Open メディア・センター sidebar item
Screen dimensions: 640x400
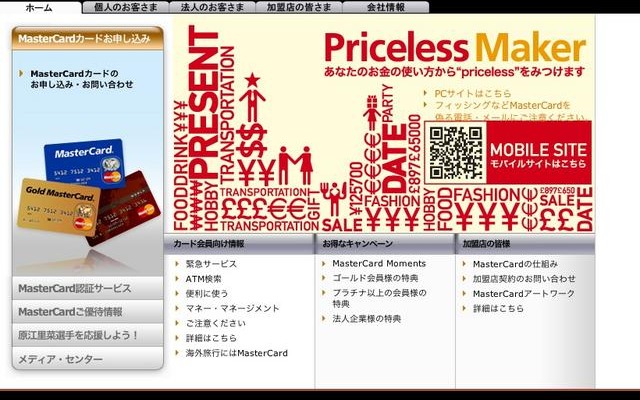point(88,359)
